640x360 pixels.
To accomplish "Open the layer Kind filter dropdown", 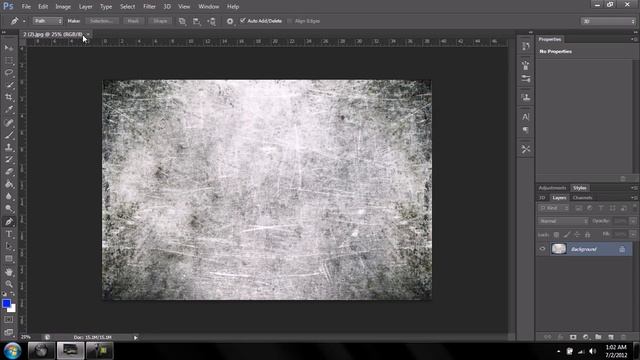I will point(553,208).
